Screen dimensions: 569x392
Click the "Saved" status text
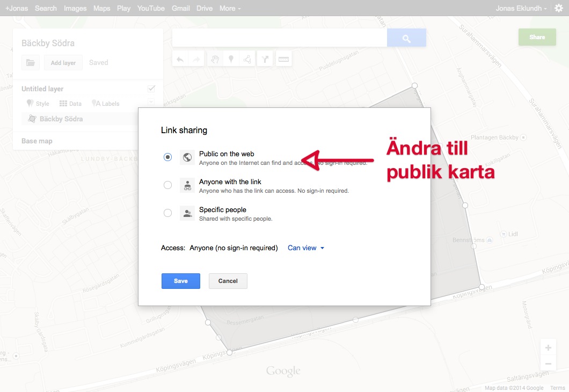pos(99,62)
